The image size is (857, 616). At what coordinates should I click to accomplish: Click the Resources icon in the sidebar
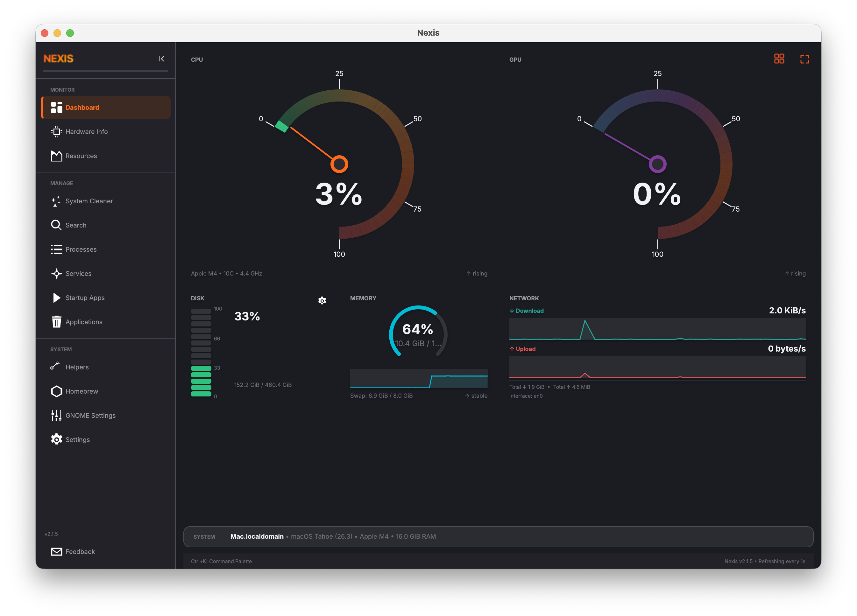[x=56, y=156]
